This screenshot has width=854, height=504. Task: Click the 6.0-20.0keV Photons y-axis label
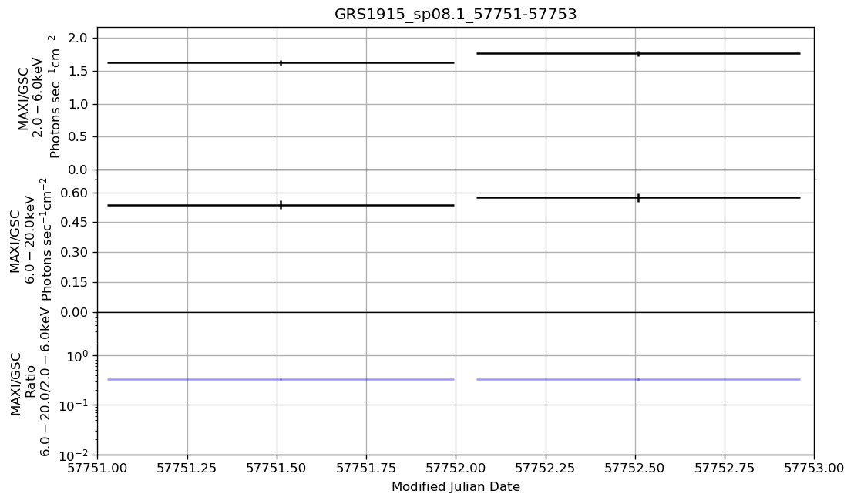pos(31,240)
